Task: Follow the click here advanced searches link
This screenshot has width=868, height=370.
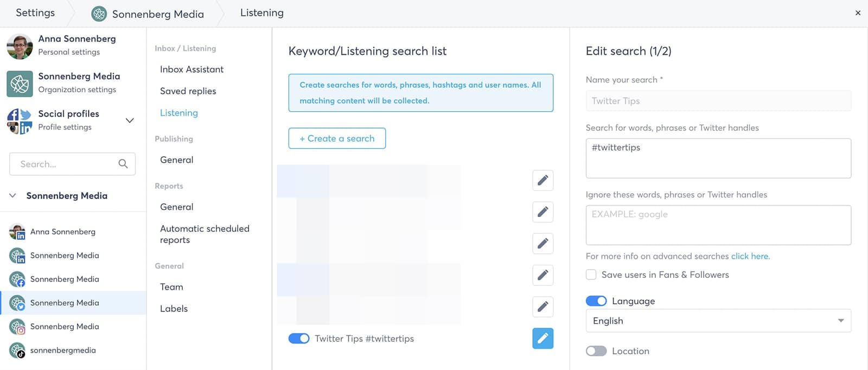Action: tap(750, 256)
